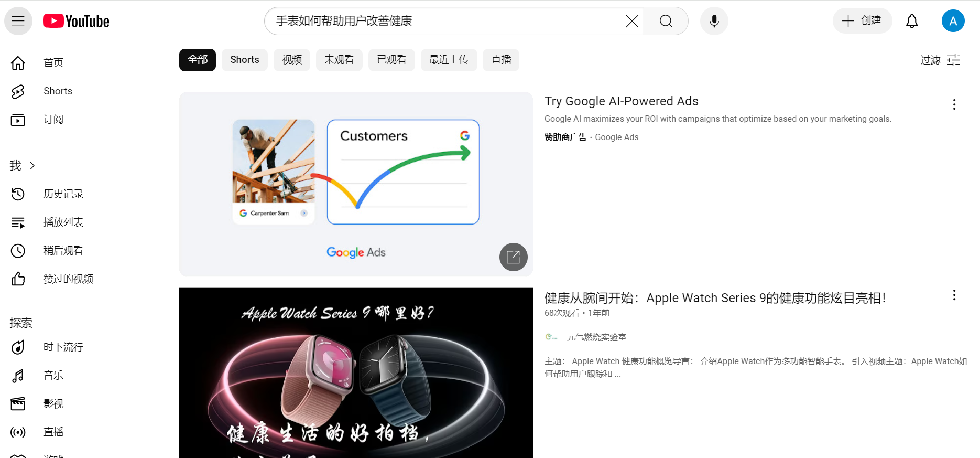Open more options for Google ad
The height and width of the screenshot is (458, 980).
(x=954, y=104)
